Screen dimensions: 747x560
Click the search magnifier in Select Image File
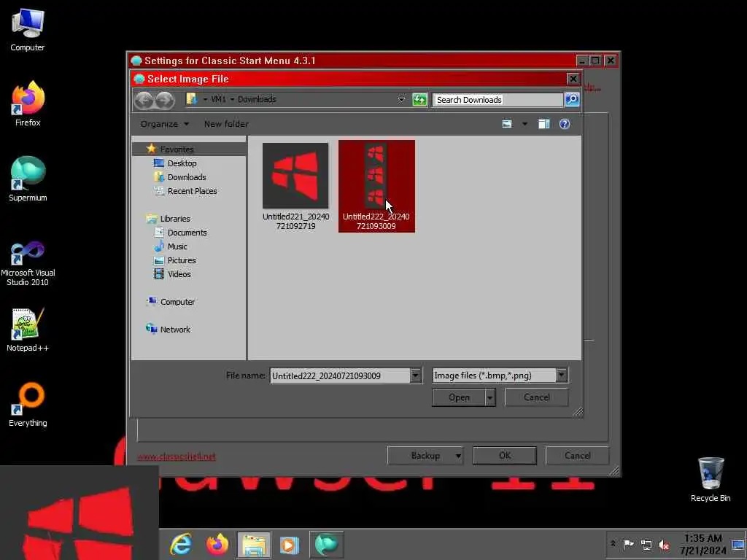click(x=572, y=99)
